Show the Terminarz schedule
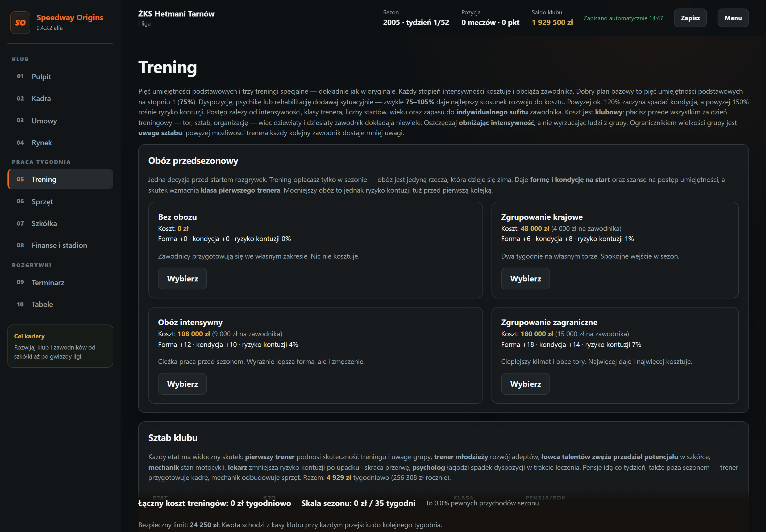 (60, 283)
